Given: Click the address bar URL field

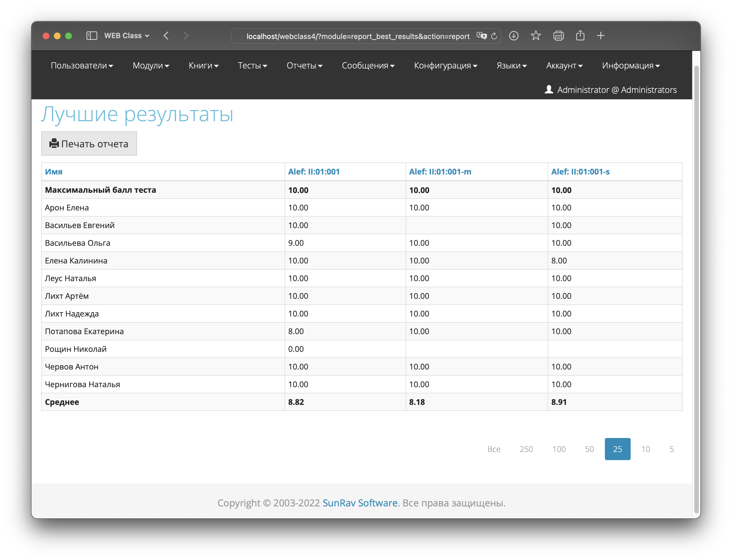Looking at the screenshot, I should 358,36.
